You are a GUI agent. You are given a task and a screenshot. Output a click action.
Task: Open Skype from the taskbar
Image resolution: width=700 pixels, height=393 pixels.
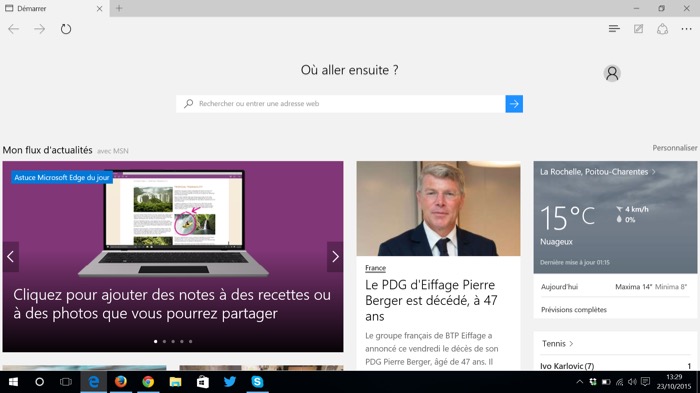[x=257, y=382]
